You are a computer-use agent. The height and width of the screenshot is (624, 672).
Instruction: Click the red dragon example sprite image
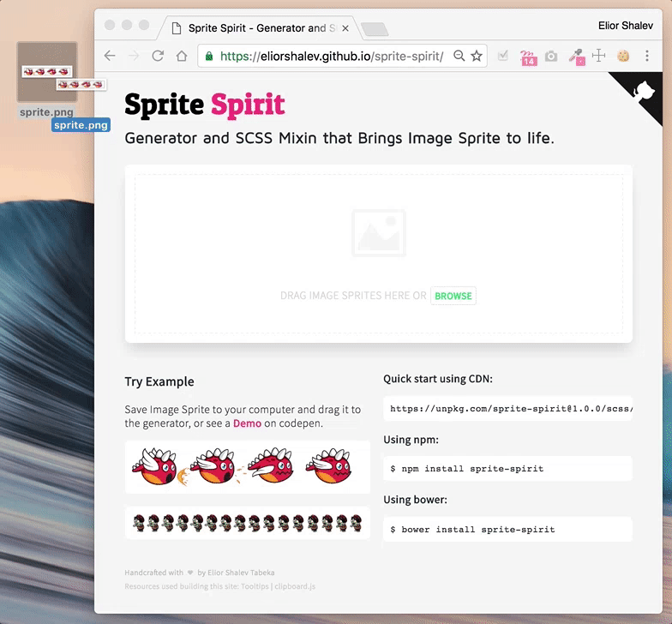click(247, 467)
